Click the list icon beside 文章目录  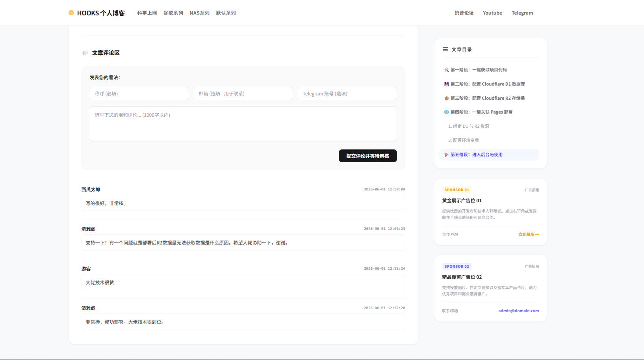click(445, 49)
